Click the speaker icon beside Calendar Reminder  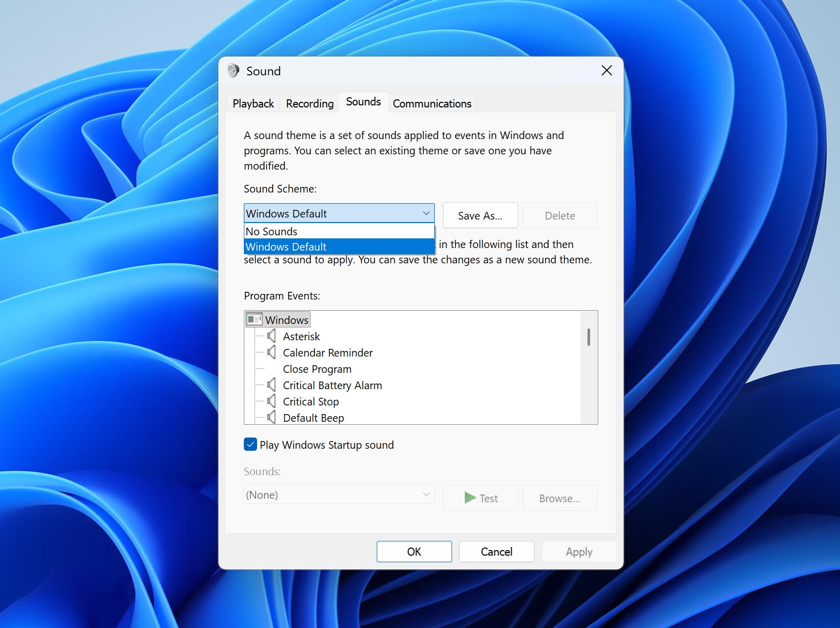click(271, 352)
